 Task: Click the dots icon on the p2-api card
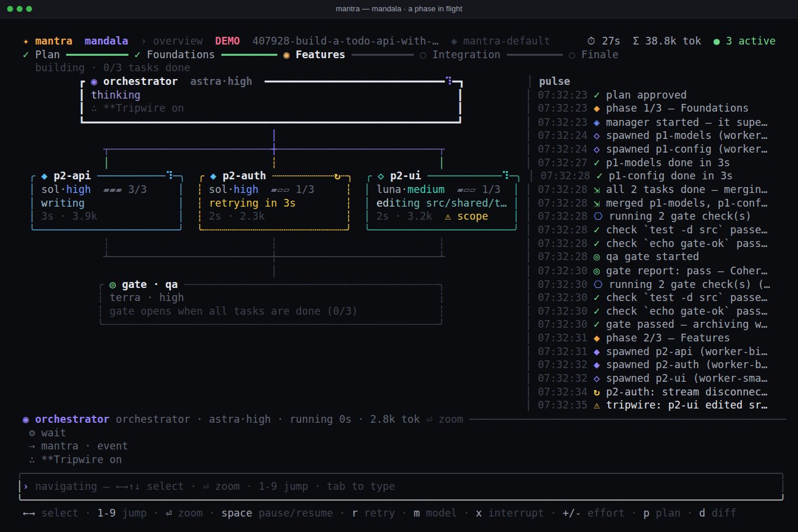170,176
